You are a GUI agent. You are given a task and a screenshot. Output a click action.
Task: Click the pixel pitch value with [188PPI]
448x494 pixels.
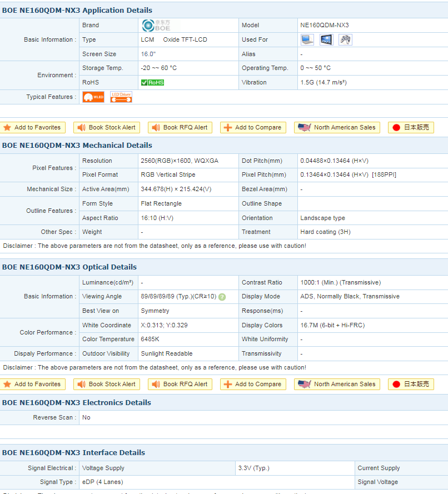(348, 175)
